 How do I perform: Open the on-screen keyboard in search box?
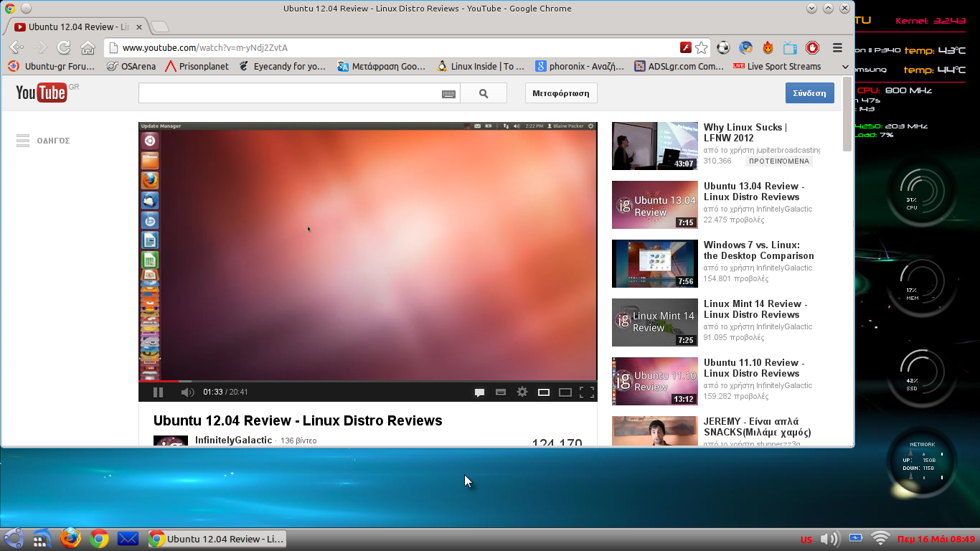(x=448, y=94)
